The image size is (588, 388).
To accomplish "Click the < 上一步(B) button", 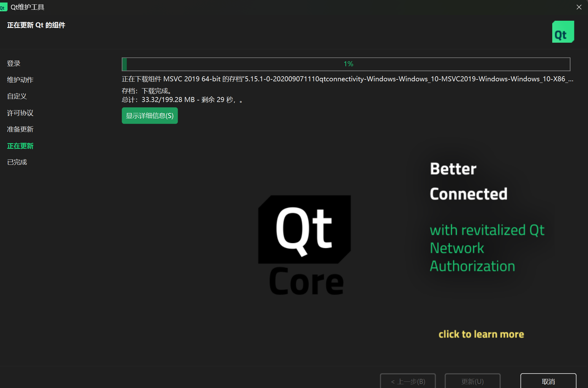I will point(408,381).
